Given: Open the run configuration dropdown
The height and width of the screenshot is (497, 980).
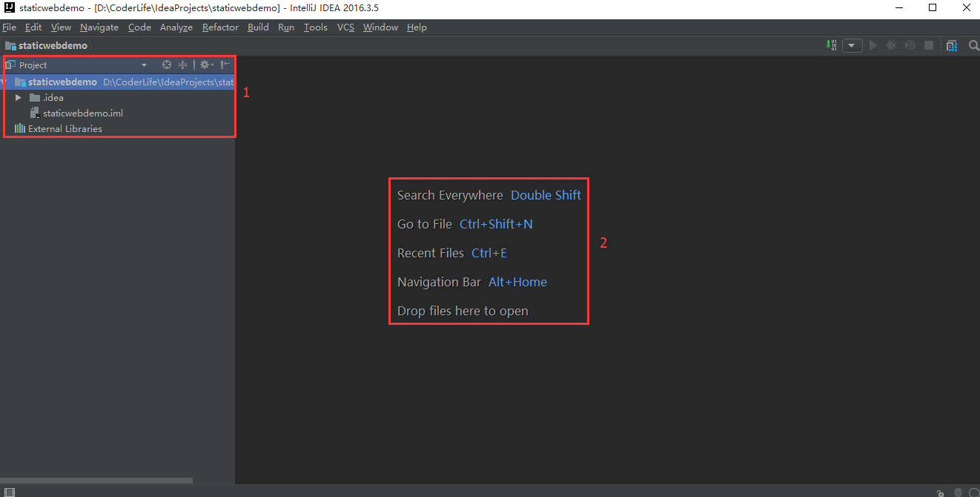Looking at the screenshot, I should pos(852,45).
